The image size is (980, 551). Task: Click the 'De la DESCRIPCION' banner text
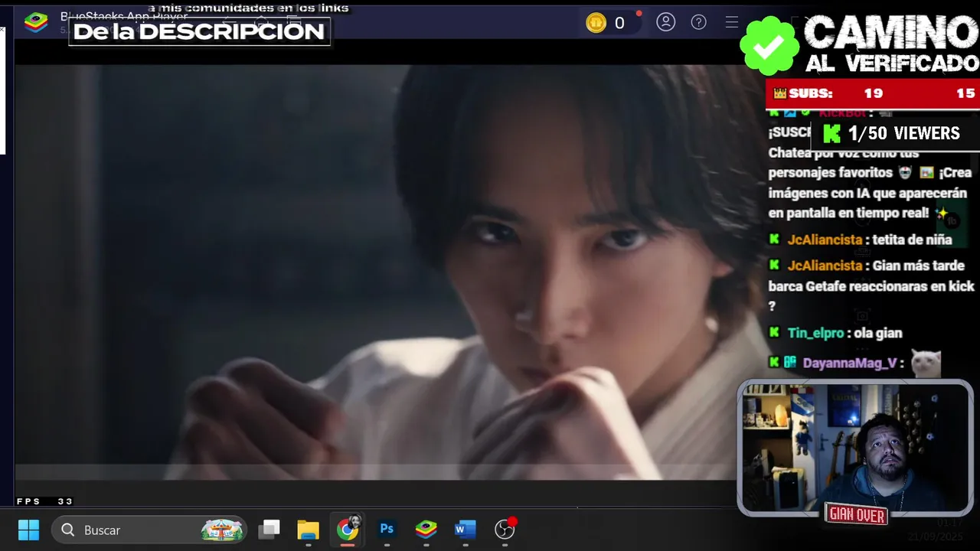click(x=199, y=31)
